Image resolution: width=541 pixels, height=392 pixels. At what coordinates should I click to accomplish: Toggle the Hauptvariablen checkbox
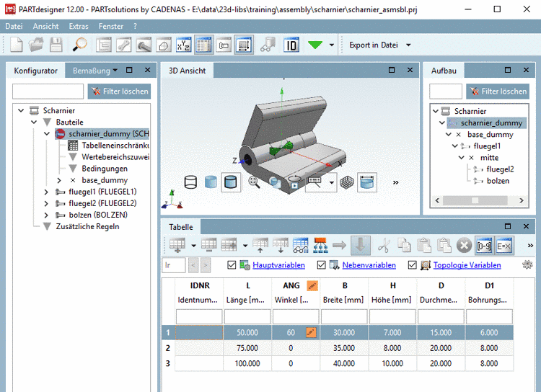pos(232,265)
